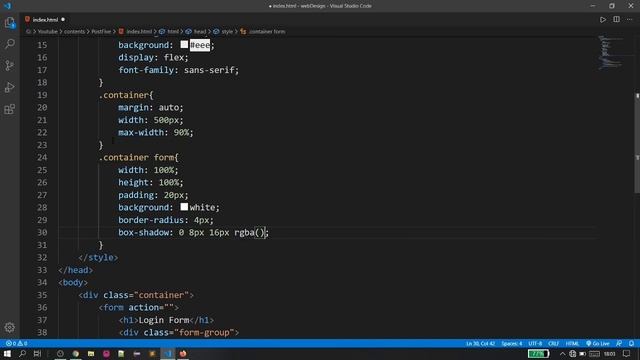
Task: Open color picker for #eee swatch
Action: [184, 44]
